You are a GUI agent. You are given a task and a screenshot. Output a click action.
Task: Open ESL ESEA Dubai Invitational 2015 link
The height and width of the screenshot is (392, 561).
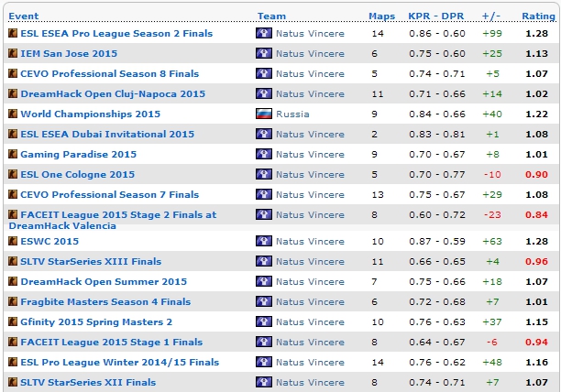click(x=107, y=134)
